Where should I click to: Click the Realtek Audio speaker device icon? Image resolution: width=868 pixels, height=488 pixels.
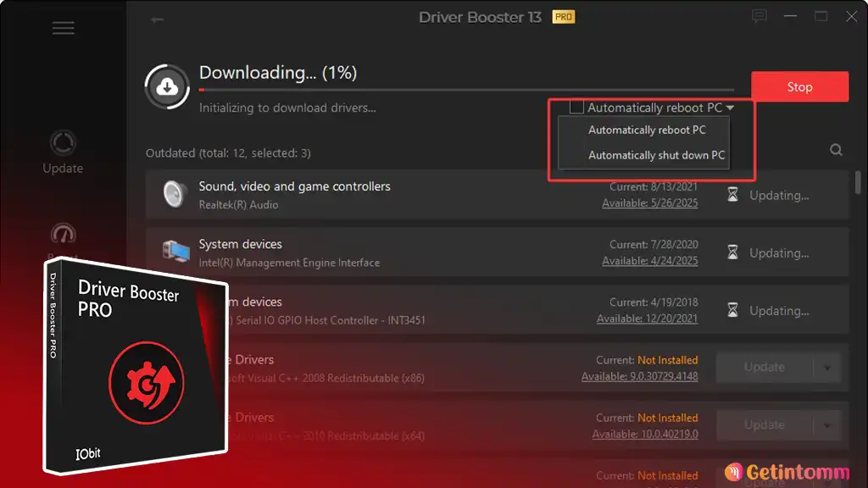point(175,194)
